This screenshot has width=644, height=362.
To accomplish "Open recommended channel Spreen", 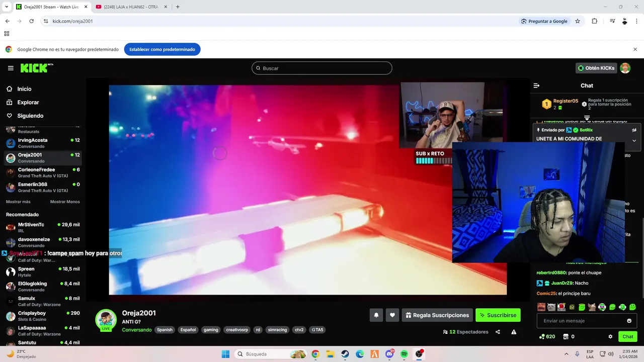I will pos(43,271).
